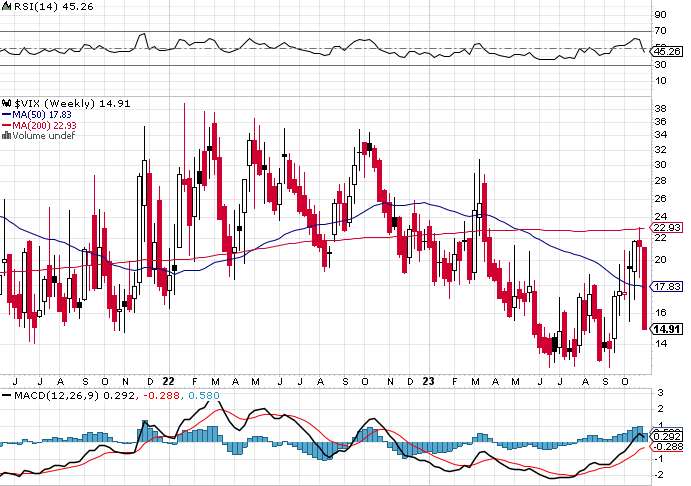Image resolution: width=691 pixels, height=486 pixels.
Task: Click the $VIX candlestick legend icon
Action: (6, 104)
